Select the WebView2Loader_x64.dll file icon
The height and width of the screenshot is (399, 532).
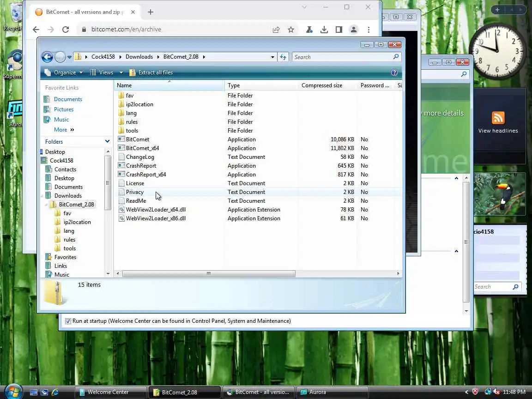121,210
